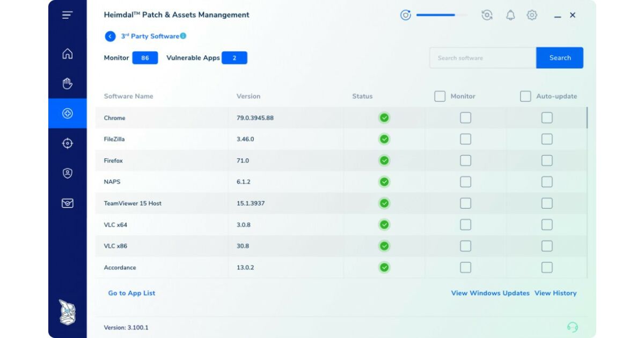The height and width of the screenshot is (338, 644).
Task: Open the email security envelope icon
Action: (67, 203)
